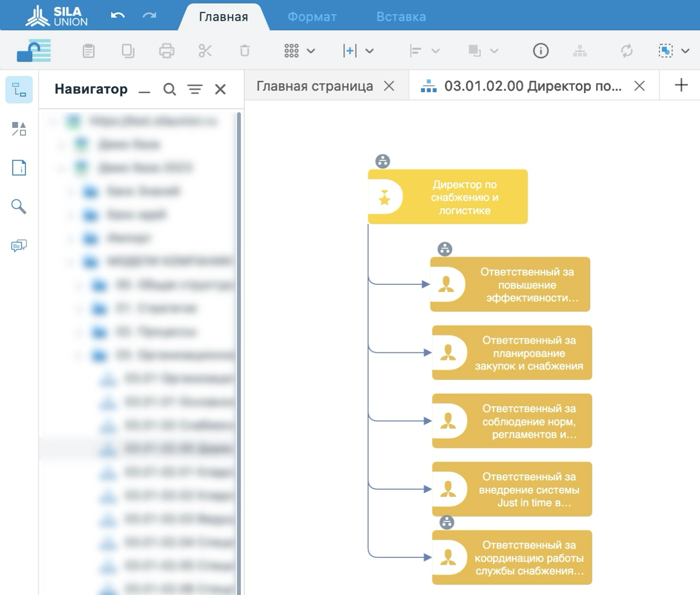Image resolution: width=700 pixels, height=595 pixels.
Task: Toggle the navigator tree sidebar icon
Action: click(x=19, y=90)
